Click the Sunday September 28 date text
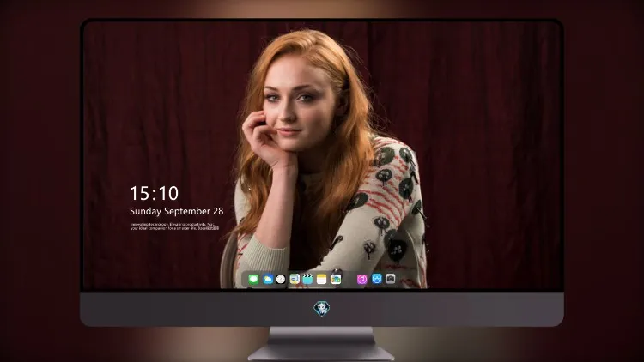 coord(177,211)
